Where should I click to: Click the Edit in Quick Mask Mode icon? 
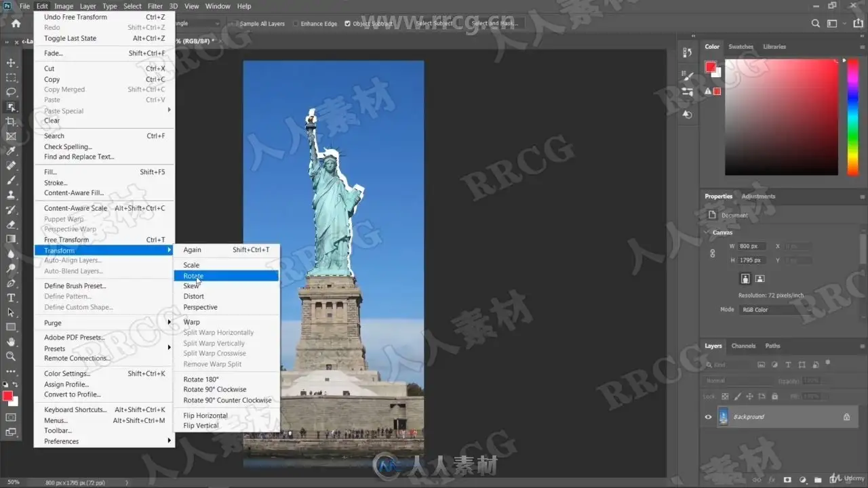11,417
